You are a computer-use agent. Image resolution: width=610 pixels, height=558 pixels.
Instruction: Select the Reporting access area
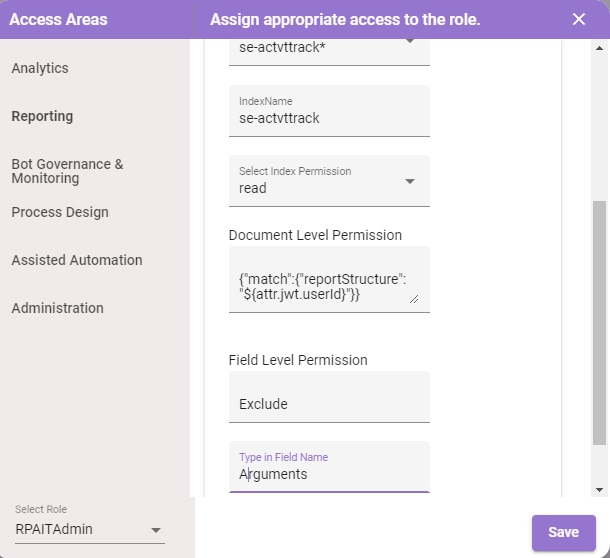(x=42, y=116)
